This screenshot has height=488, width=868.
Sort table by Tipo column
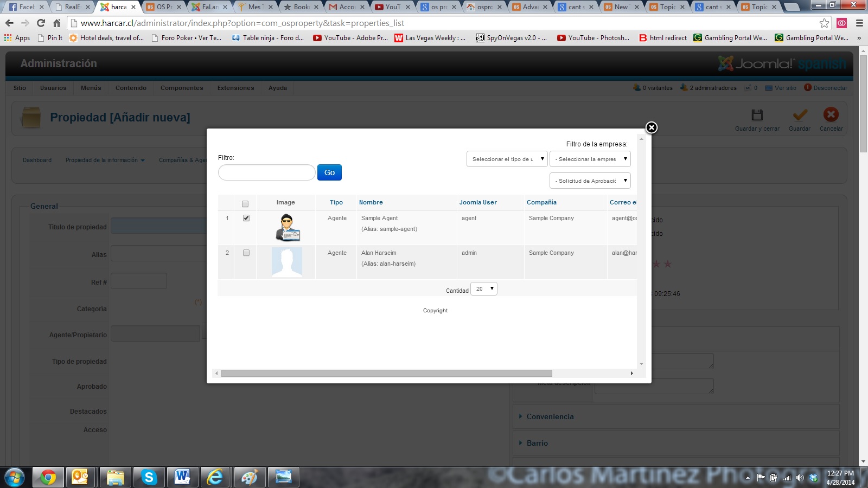coord(336,202)
